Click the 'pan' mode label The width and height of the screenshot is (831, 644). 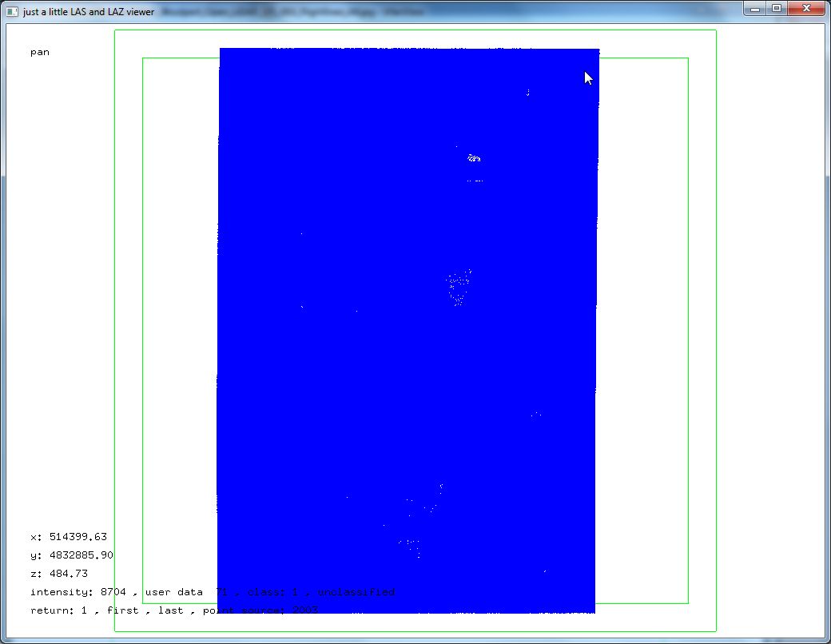click(39, 52)
